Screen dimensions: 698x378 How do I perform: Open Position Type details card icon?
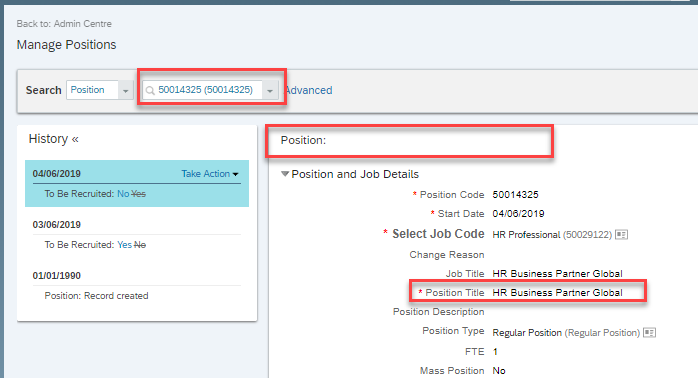(x=649, y=333)
